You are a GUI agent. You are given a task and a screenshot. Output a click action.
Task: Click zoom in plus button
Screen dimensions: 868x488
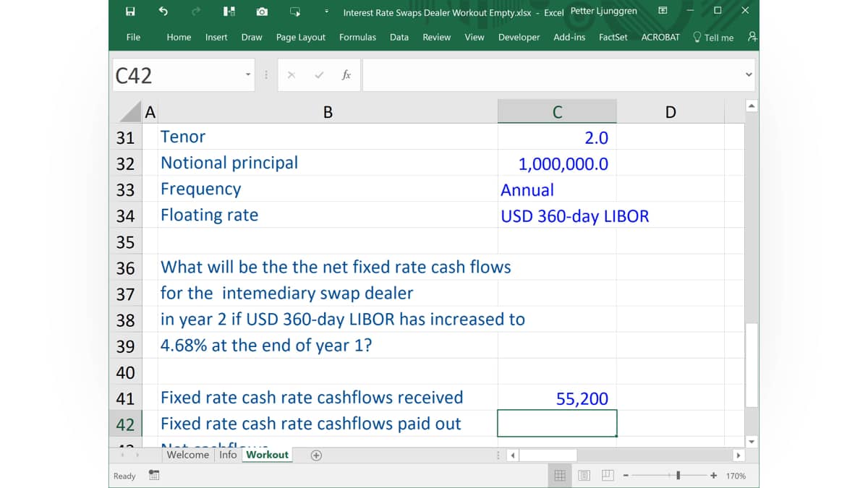click(x=713, y=476)
